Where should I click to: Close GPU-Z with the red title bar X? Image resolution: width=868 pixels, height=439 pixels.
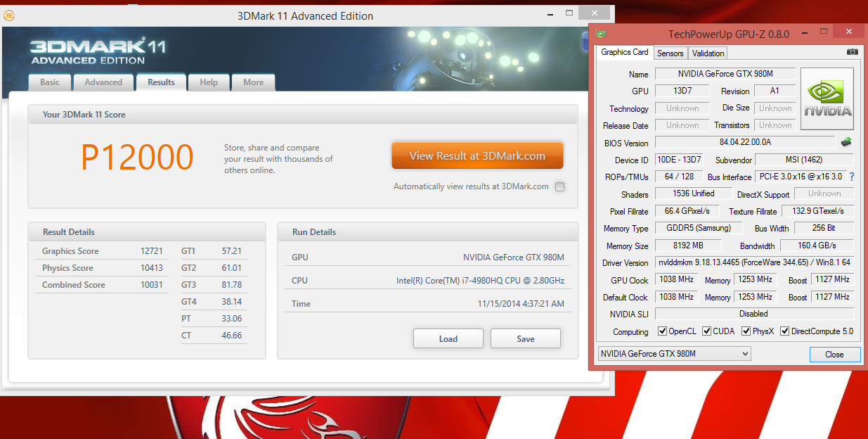(849, 32)
